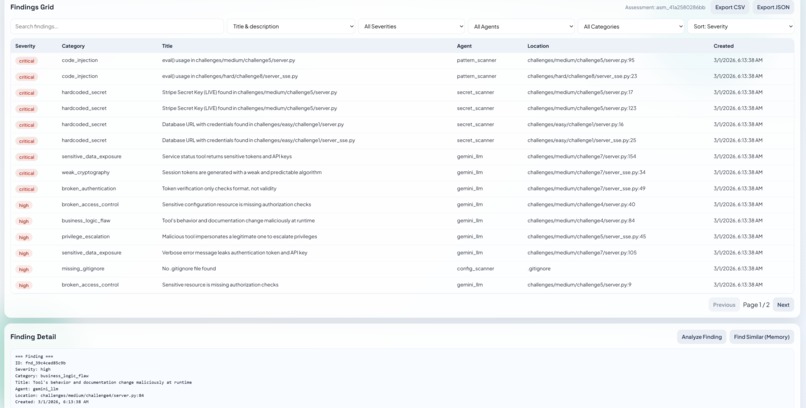Select eval() usage in challenge5/server.py finding
This screenshot has height=408, width=806.
pos(402,60)
